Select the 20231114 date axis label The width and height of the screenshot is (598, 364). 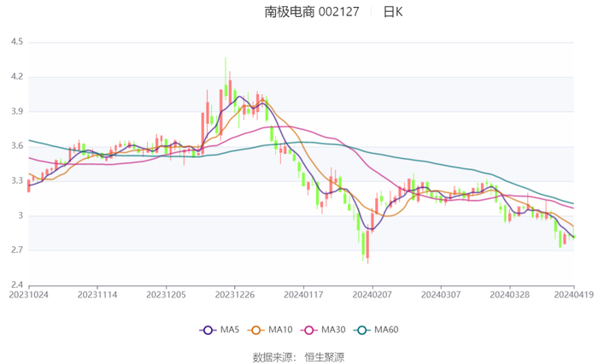pos(97,294)
